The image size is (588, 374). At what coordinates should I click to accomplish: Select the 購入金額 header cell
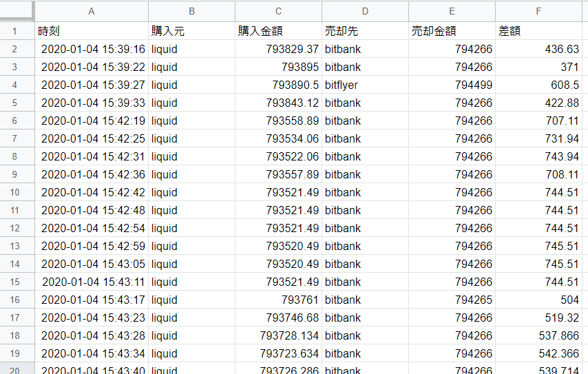click(x=278, y=31)
